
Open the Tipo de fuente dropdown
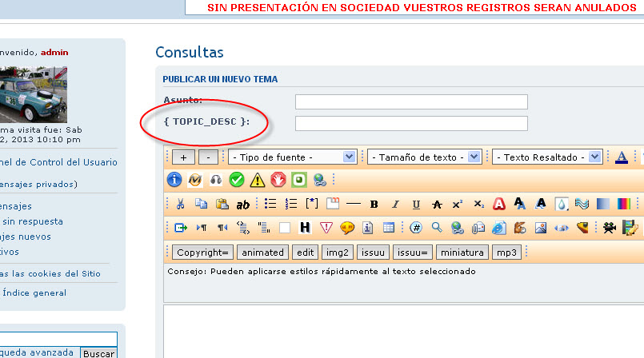(292, 157)
